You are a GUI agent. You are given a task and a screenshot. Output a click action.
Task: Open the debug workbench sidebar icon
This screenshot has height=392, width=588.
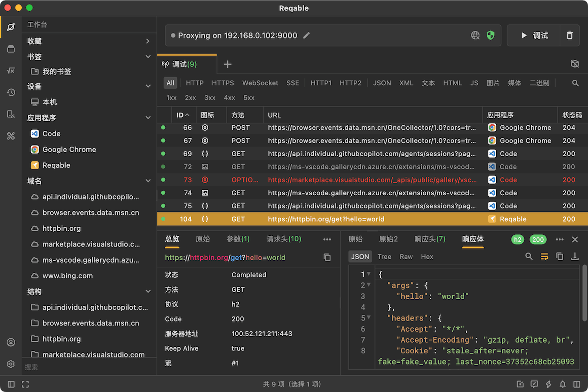pyautogui.click(x=11, y=27)
